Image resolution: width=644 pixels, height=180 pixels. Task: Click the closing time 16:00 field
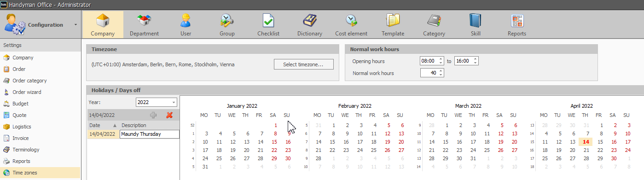coord(463,61)
